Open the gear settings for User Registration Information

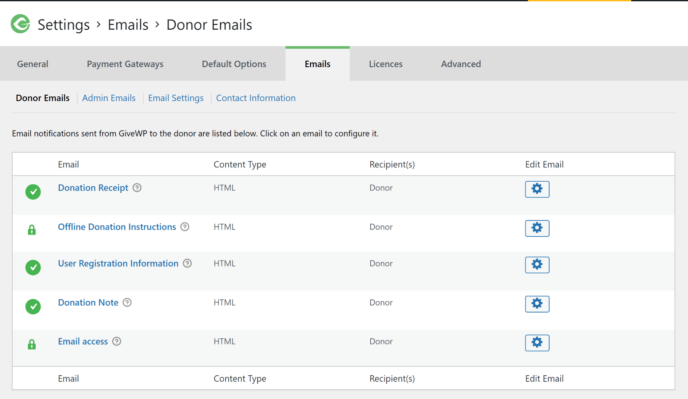pyautogui.click(x=537, y=265)
